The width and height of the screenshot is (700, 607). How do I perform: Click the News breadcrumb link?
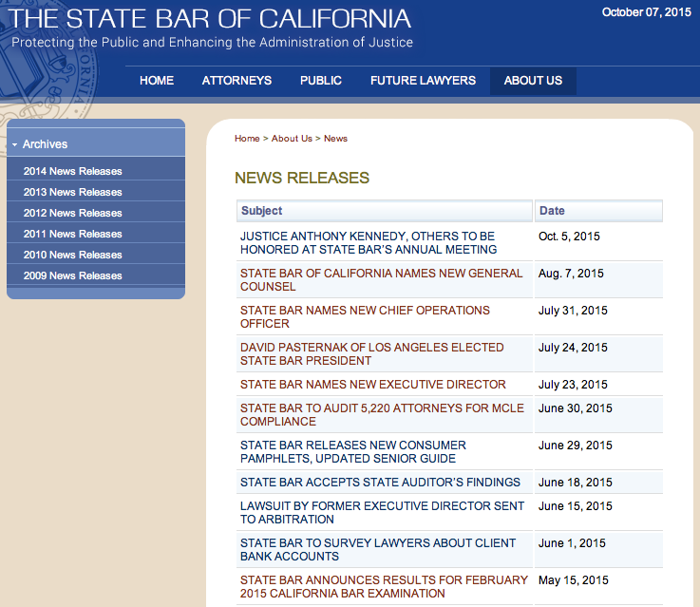(x=335, y=139)
